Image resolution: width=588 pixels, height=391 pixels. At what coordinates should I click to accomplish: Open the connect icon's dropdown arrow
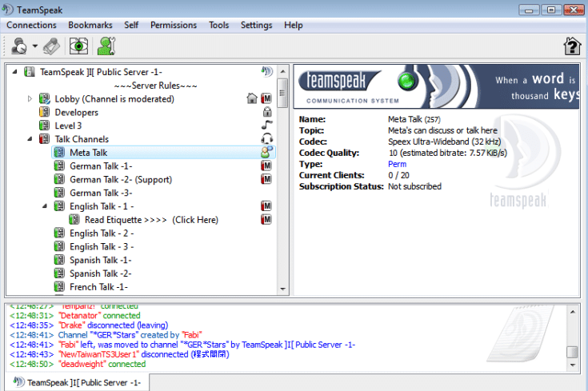pyautogui.click(x=35, y=46)
